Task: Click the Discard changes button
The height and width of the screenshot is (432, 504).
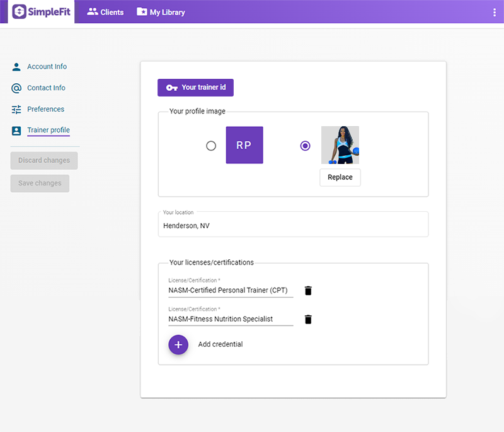Action: (x=44, y=160)
